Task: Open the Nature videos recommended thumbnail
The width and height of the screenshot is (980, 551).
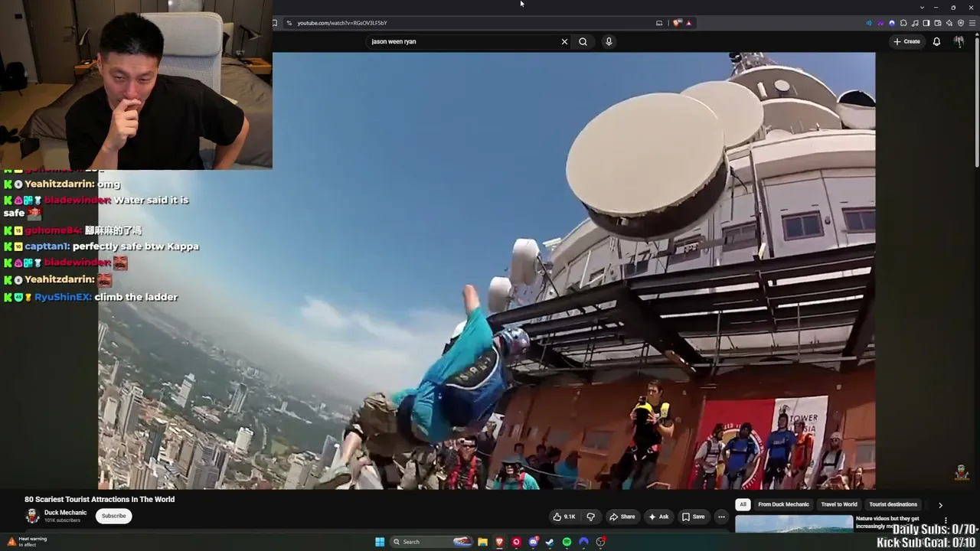Action: [794, 524]
